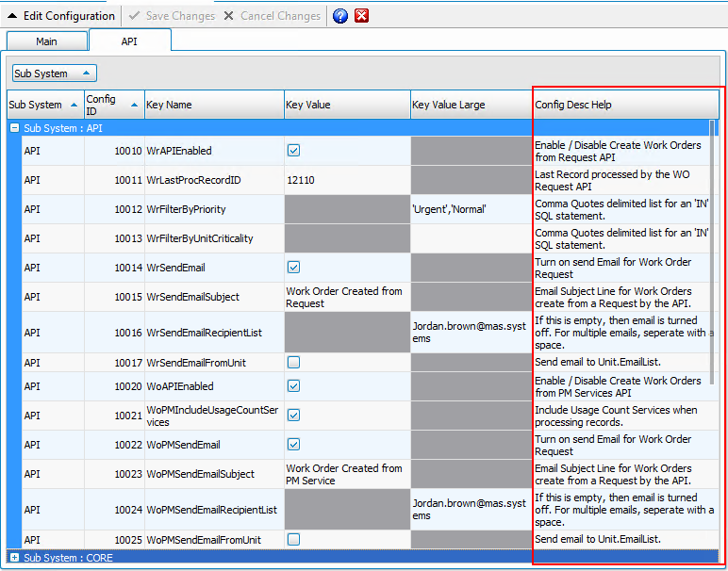Click the vertical scrollbar of the grid
Image resolution: width=728 pixels, height=571 pixels.
pyautogui.click(x=712, y=252)
